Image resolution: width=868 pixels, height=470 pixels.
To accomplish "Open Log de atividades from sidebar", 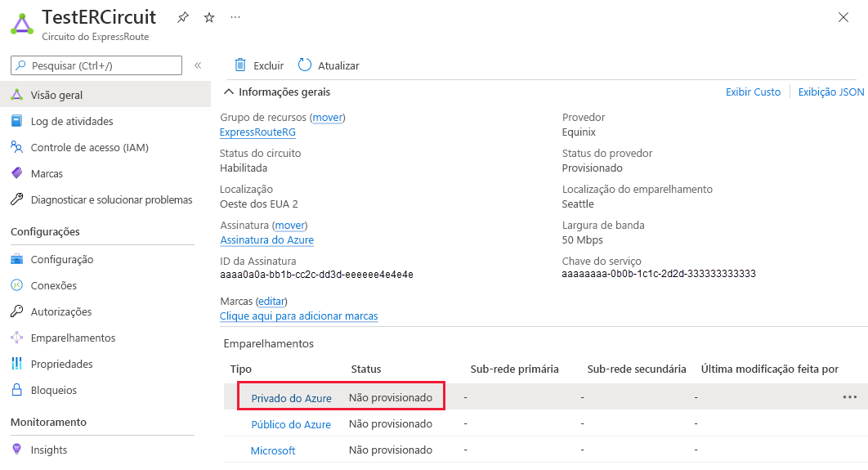I will (x=72, y=121).
